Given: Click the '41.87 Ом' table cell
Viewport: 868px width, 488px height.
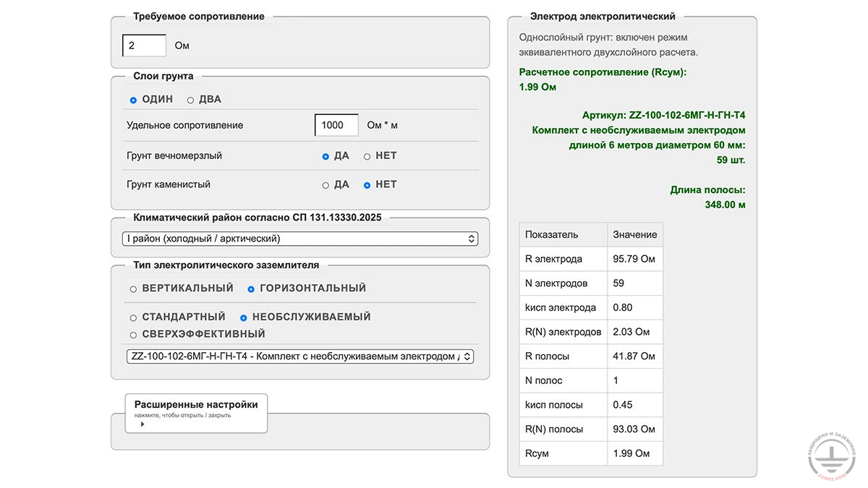Looking at the screenshot, I should click(x=634, y=356).
